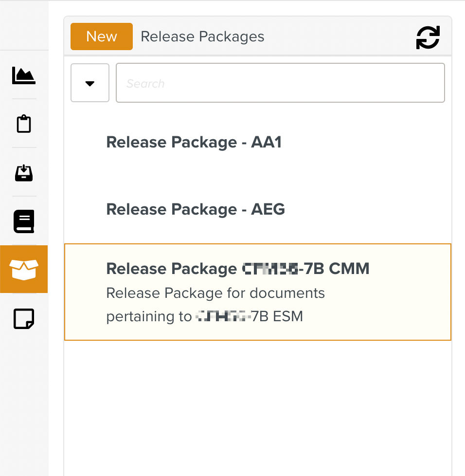Image resolution: width=465 pixels, height=476 pixels.
Task: Open the sticky note icon
Action: pyautogui.click(x=24, y=319)
